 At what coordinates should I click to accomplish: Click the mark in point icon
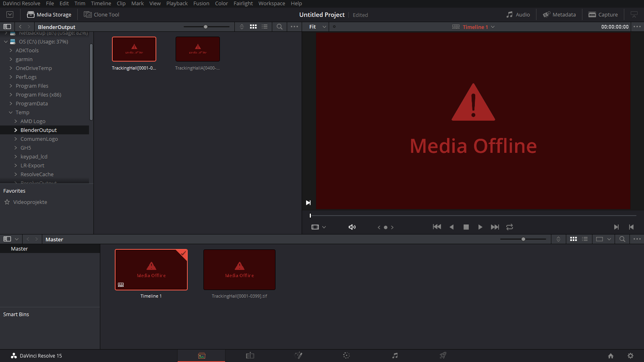tap(616, 227)
